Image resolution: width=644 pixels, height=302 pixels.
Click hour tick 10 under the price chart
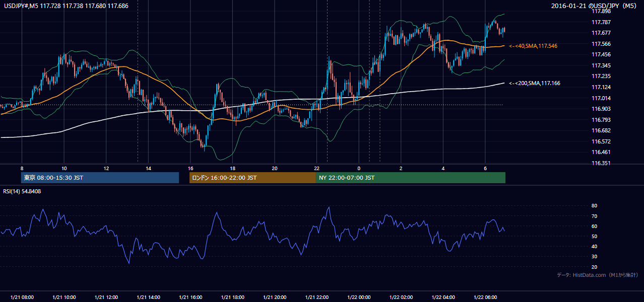64,168
